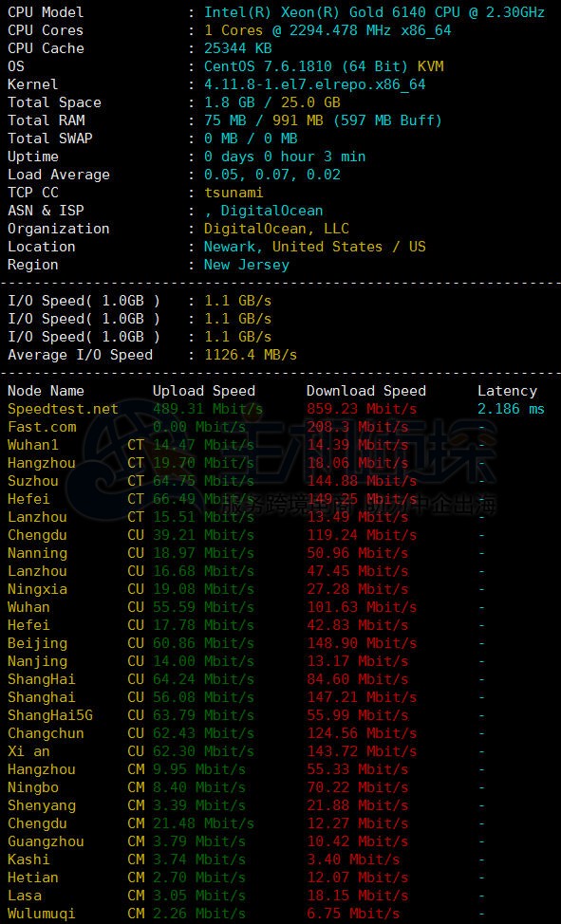Click the CPU Cache value 25344 KB

[237, 48]
